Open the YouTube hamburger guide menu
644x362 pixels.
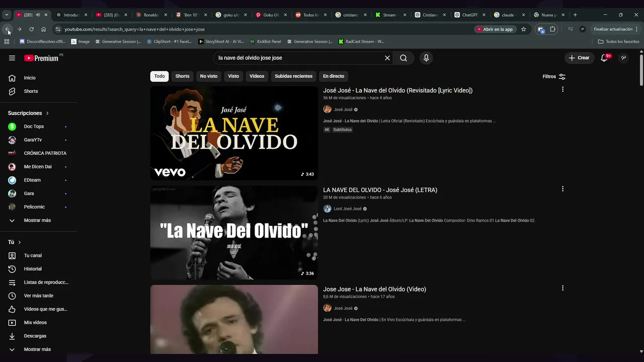click(x=12, y=58)
